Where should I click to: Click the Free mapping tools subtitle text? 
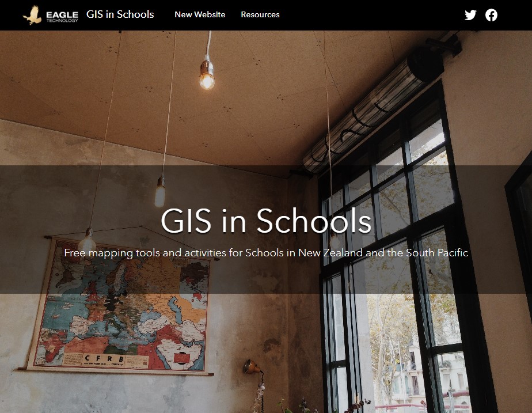[x=266, y=253]
